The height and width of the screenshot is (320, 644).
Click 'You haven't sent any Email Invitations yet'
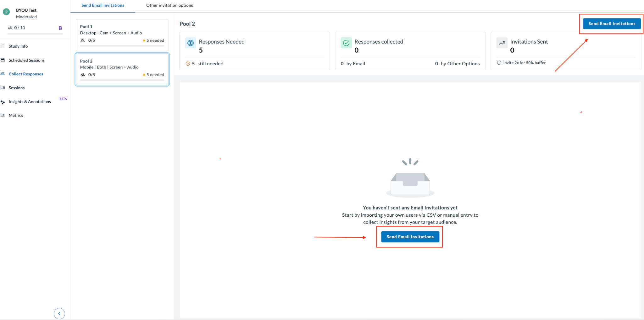(410, 208)
